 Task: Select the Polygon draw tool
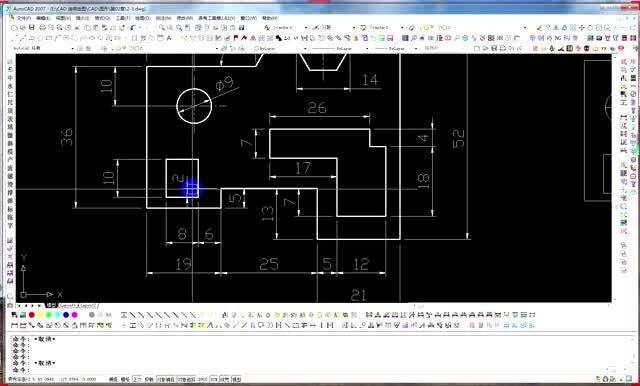[41, 38]
